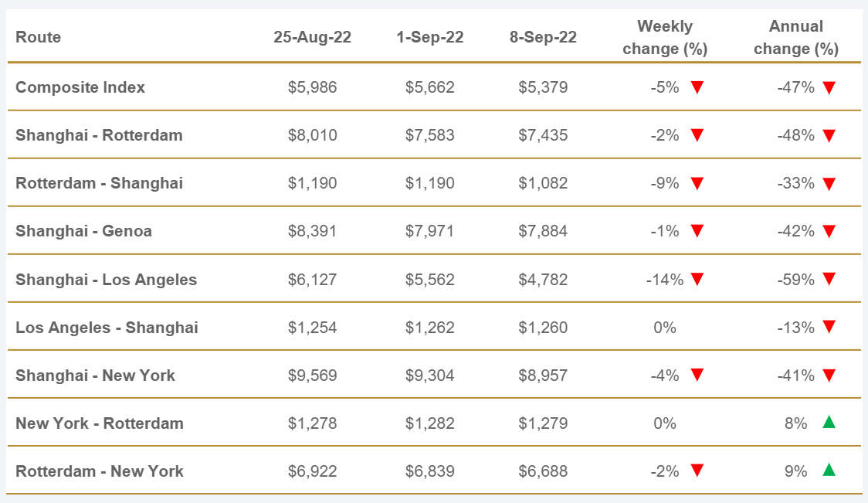Click the red arrow beside -13% annual change
The height and width of the screenshot is (503, 868).
pyautogui.click(x=829, y=328)
